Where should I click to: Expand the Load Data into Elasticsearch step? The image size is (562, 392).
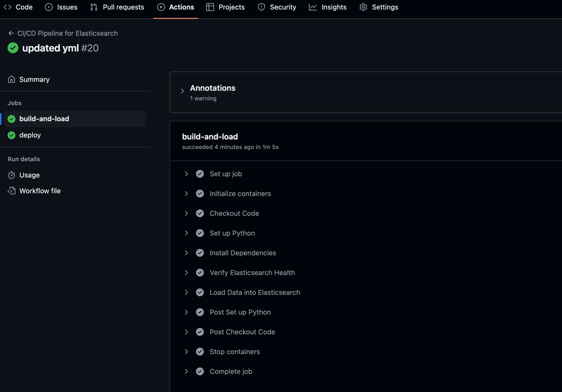(187, 293)
